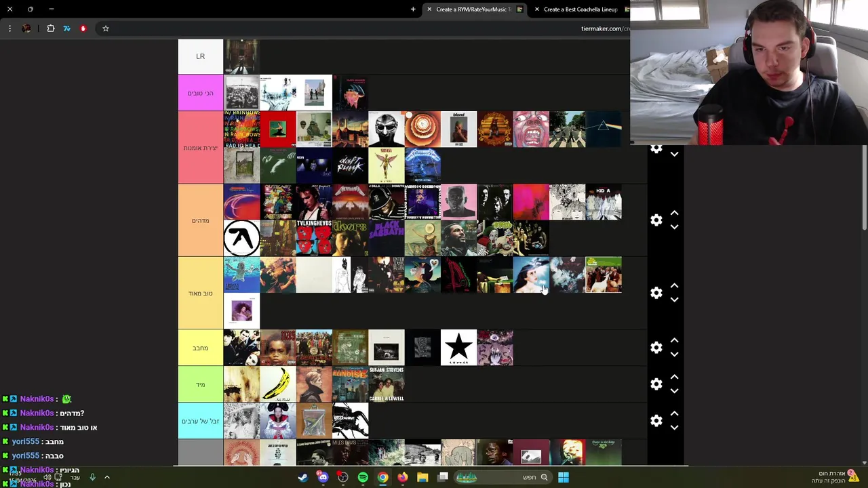
Task: Move מיד tier up
Action: click(x=674, y=378)
